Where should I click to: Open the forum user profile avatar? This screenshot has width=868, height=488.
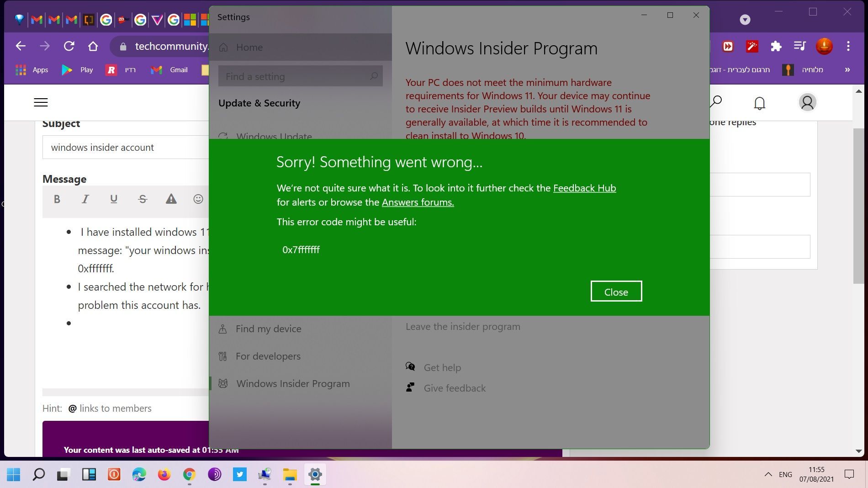tap(807, 102)
